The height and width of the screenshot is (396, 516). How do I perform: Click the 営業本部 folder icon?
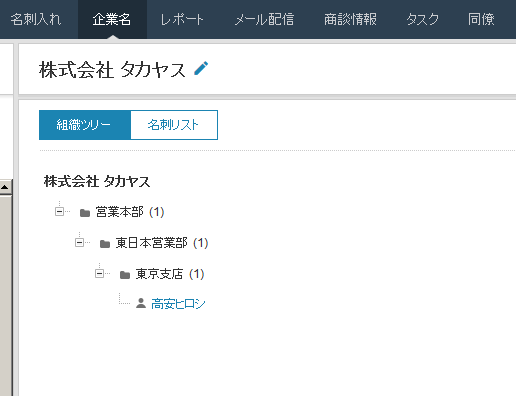(85, 213)
